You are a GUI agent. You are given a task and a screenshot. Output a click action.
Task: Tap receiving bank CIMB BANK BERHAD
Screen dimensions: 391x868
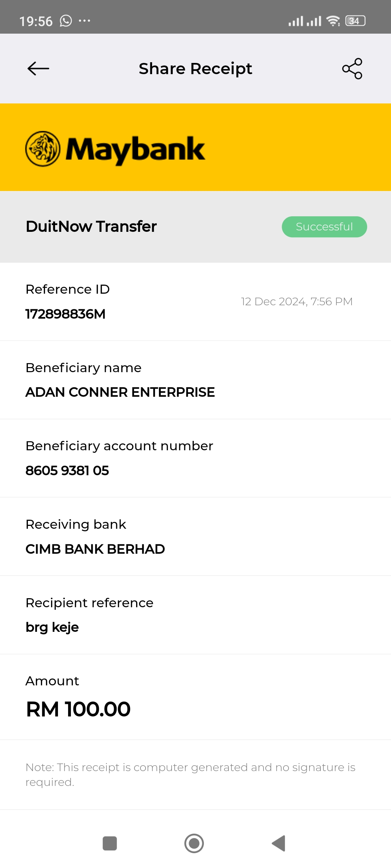(x=95, y=549)
